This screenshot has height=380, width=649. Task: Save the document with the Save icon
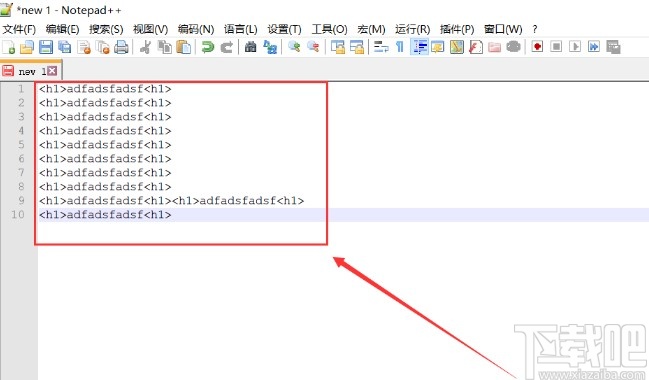click(x=46, y=47)
